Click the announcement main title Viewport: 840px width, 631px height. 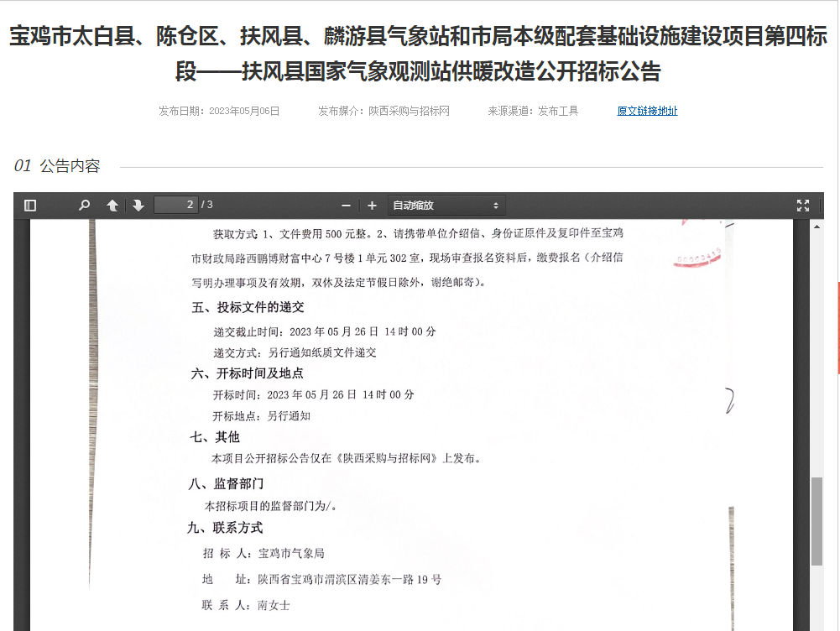click(419, 54)
